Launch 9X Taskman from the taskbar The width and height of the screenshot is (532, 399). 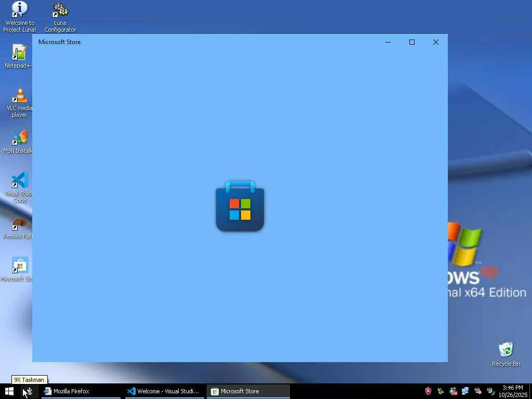(x=29, y=391)
